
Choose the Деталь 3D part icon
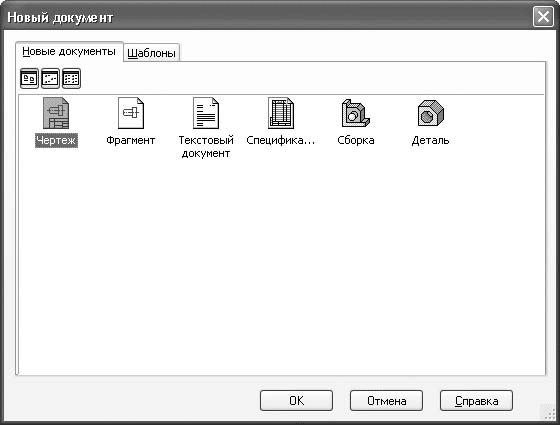tap(431, 113)
